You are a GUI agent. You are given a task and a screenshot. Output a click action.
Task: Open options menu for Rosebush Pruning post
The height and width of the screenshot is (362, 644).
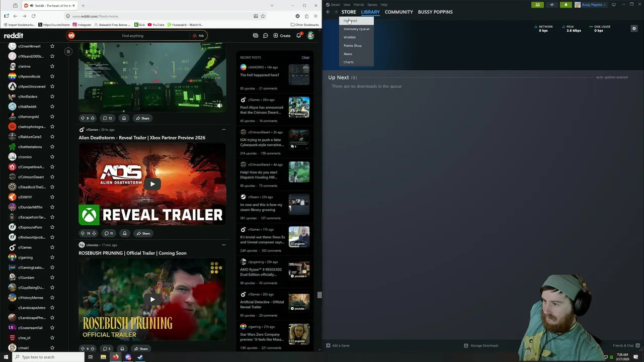(224, 245)
